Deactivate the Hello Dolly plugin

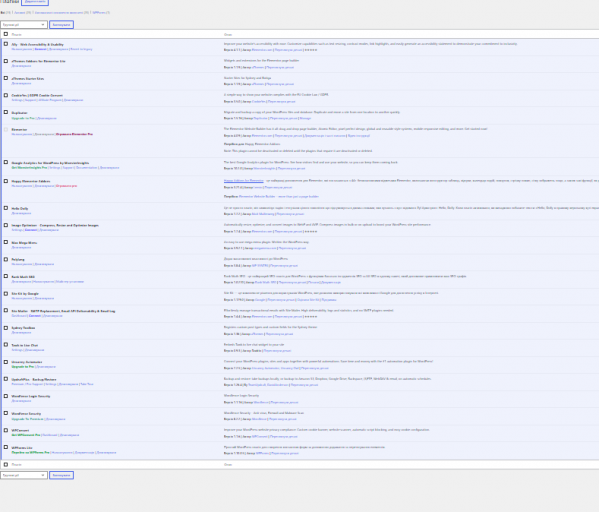21,214
